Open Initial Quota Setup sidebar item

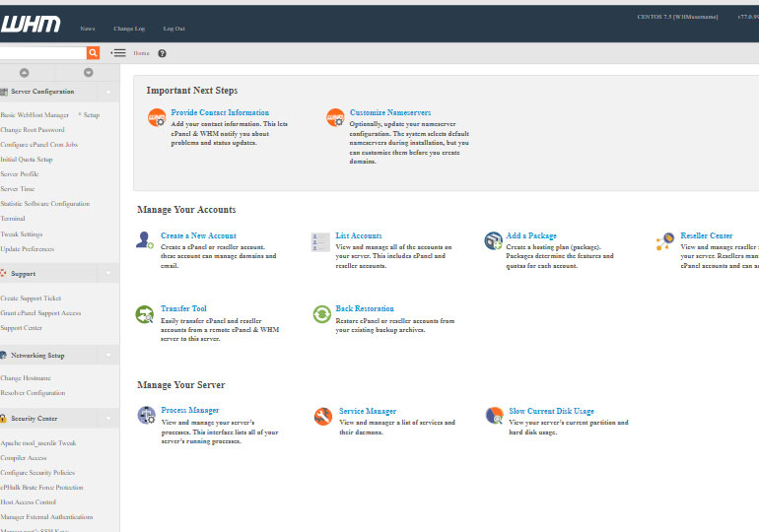27,160
